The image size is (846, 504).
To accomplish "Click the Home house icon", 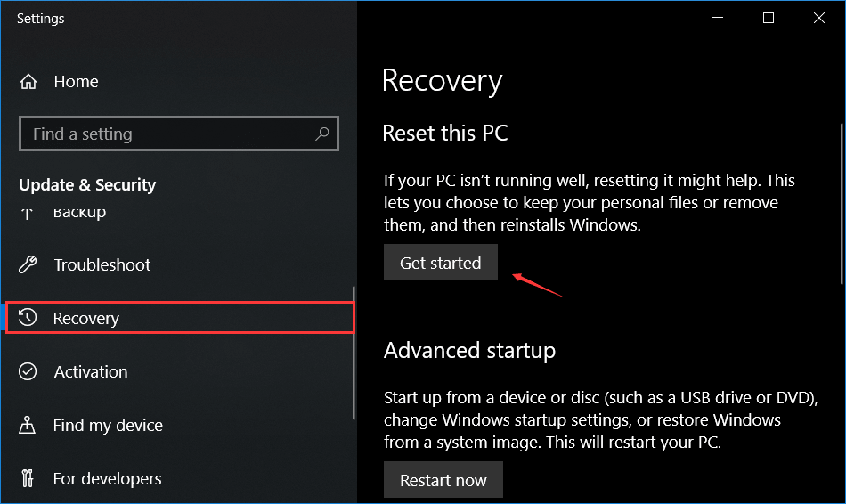I will [28, 82].
